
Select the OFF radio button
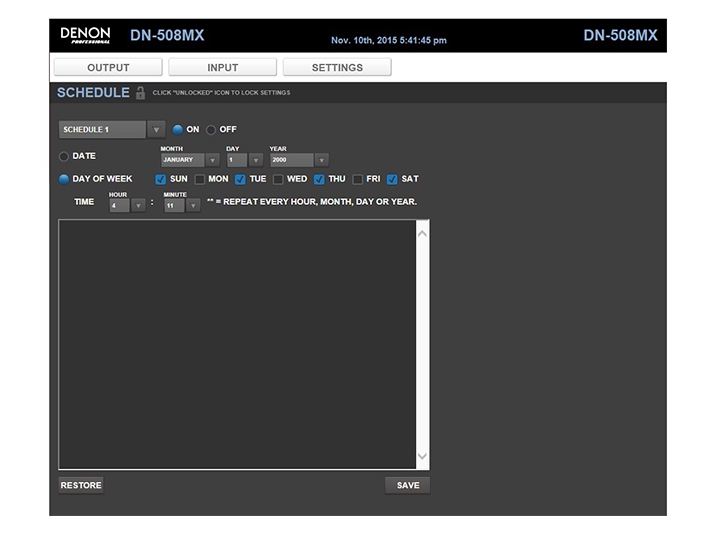(x=211, y=130)
